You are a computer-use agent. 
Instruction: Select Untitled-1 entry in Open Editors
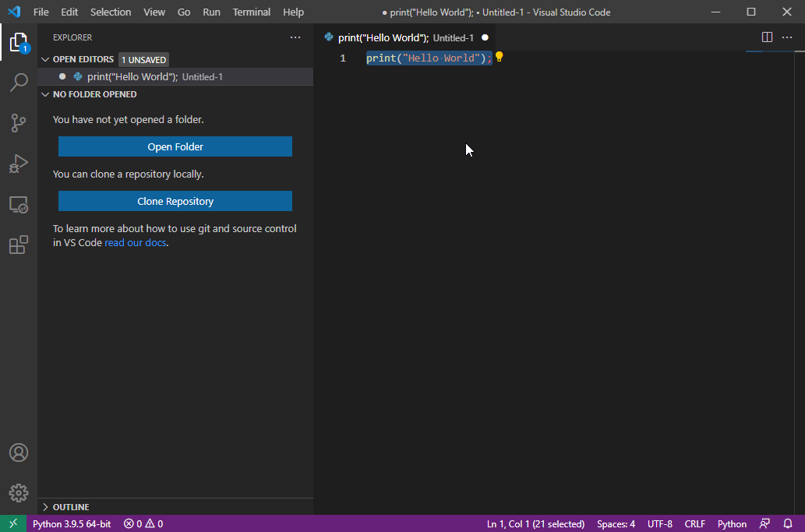click(175, 76)
